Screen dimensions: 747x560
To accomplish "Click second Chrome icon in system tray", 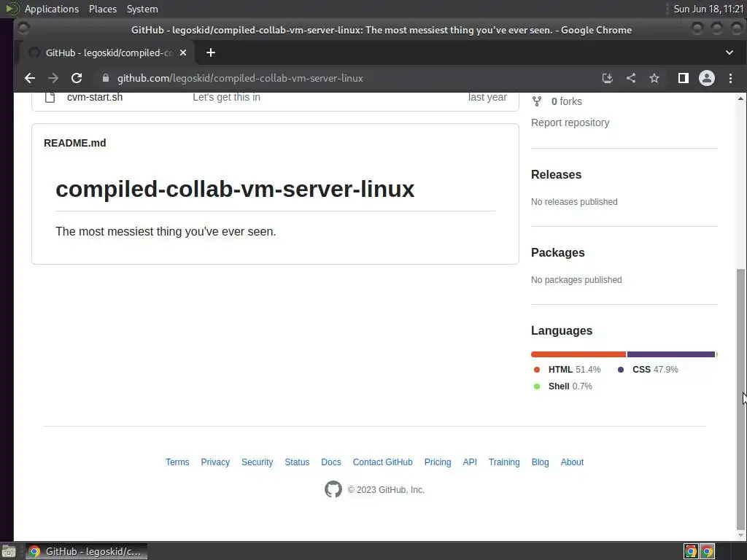I will (x=708, y=551).
